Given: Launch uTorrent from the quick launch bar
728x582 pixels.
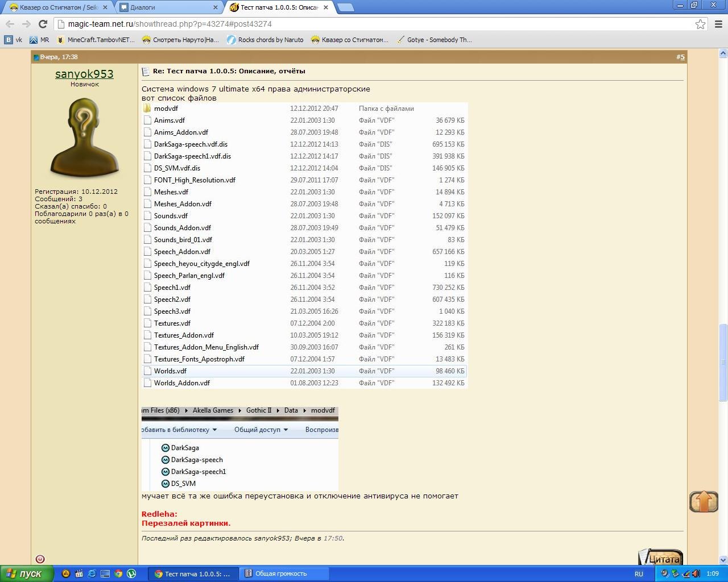Looking at the screenshot, I should 131,573.
